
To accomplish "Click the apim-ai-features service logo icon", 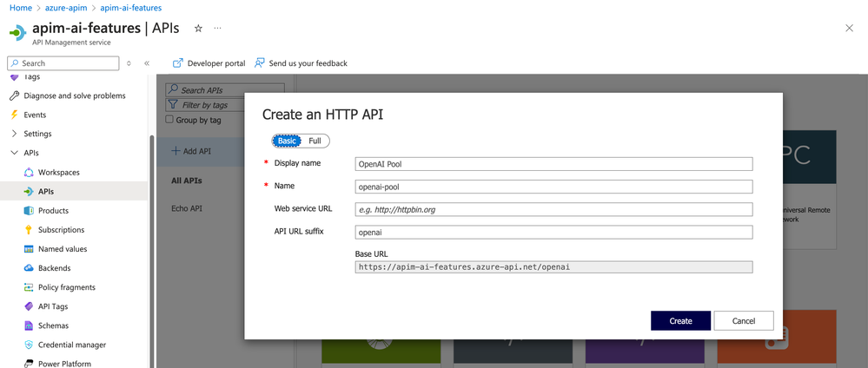I will (17, 32).
